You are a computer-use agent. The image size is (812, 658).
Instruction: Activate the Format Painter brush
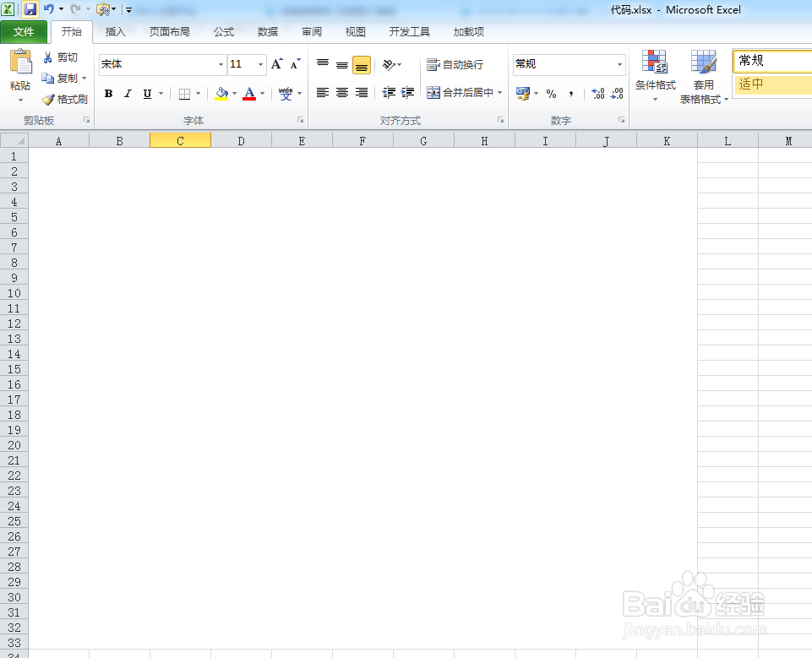pyautogui.click(x=48, y=100)
